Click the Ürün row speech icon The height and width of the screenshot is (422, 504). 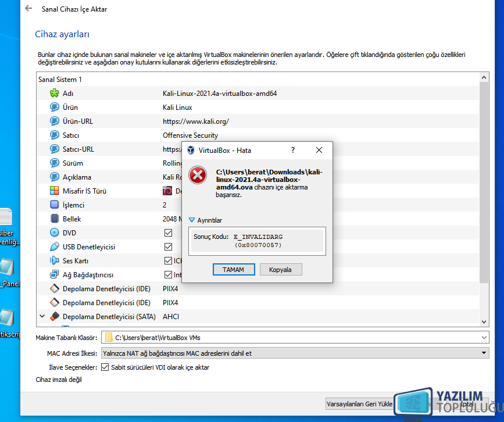[54, 107]
